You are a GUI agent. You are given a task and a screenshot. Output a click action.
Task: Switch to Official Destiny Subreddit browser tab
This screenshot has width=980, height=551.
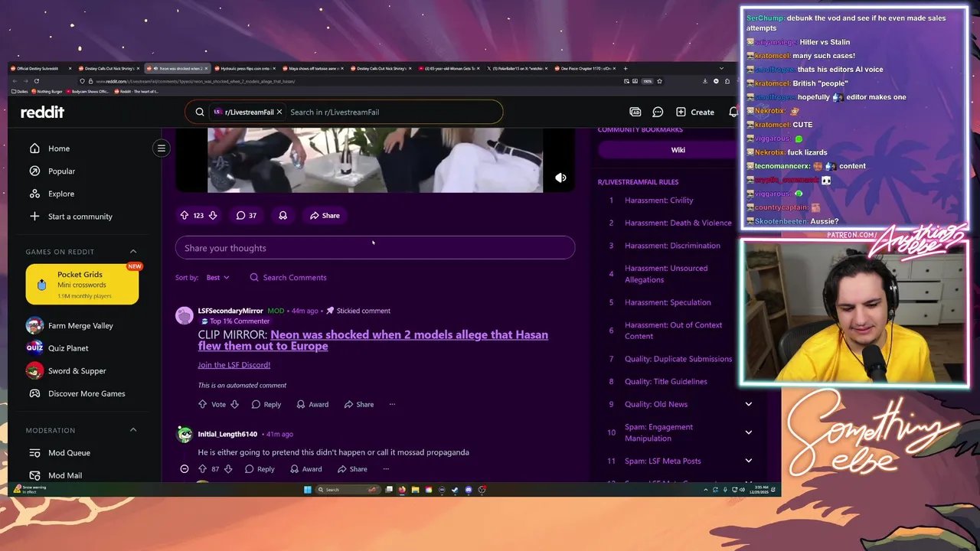pyautogui.click(x=42, y=69)
